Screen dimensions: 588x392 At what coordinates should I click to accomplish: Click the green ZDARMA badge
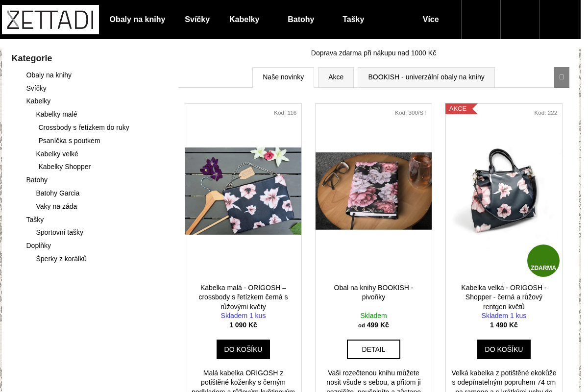point(543,261)
